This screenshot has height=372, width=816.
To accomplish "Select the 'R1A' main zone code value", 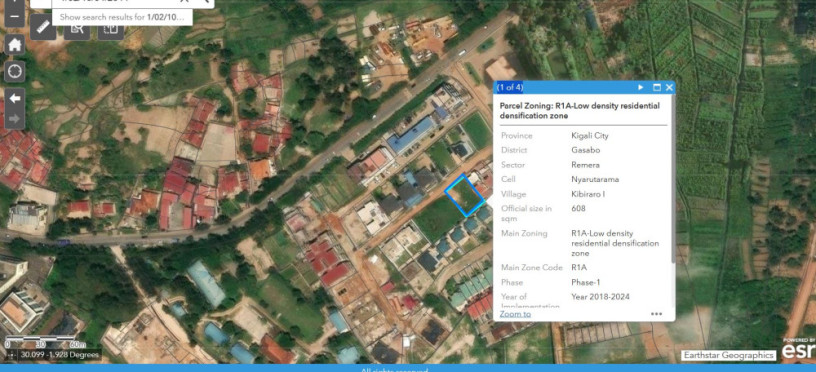I will (x=579, y=267).
